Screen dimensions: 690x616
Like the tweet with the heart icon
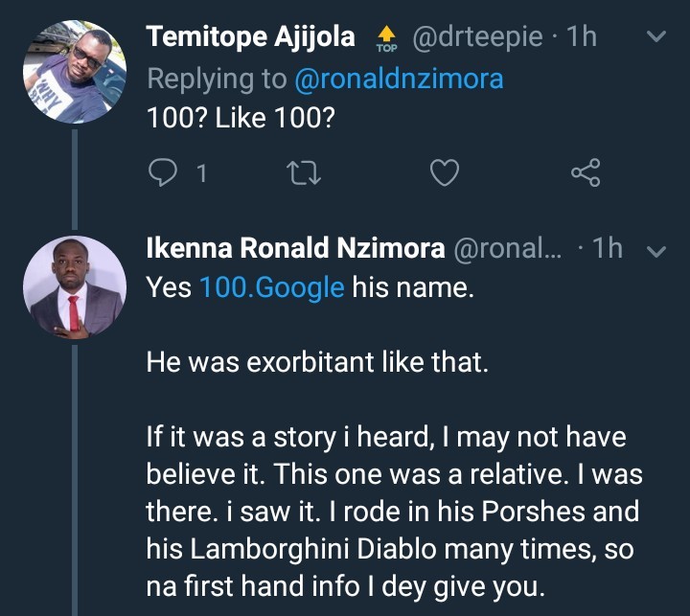[x=443, y=172]
